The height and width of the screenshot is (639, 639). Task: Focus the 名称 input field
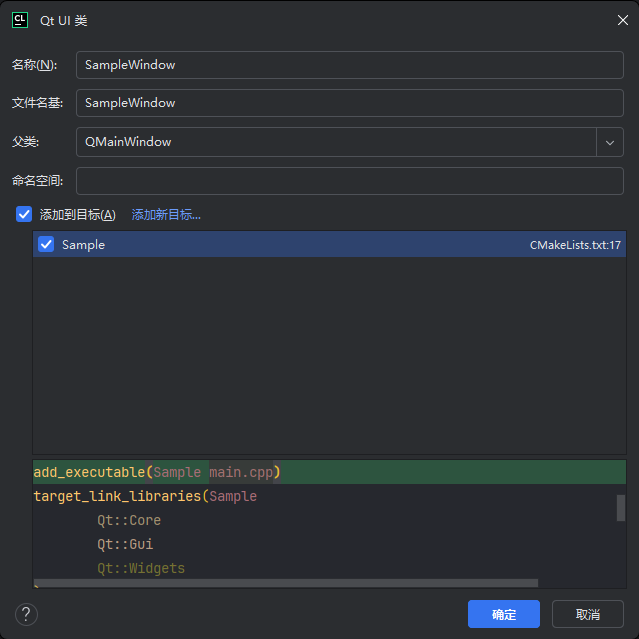point(349,65)
